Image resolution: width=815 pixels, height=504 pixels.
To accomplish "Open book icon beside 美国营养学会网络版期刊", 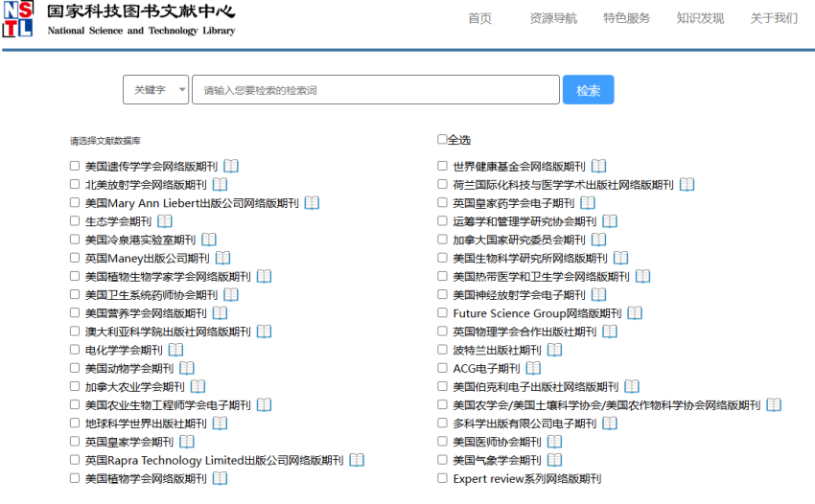I will click(x=220, y=313).
